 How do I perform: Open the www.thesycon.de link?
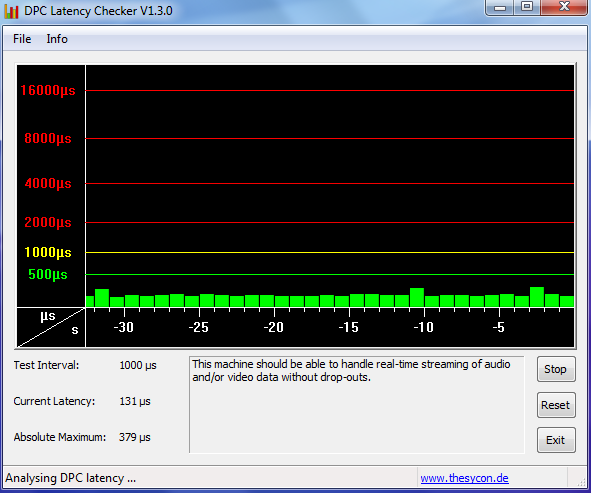point(464,478)
